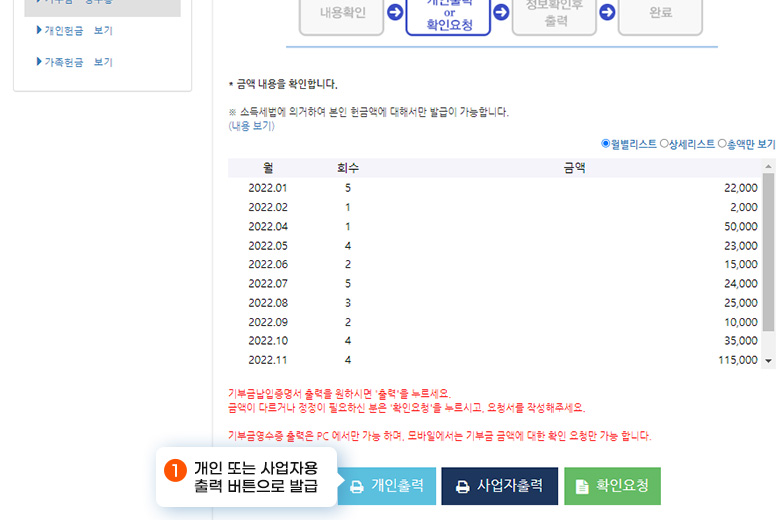Click the 정보확인후 출력 step box
Viewport: 780px width, 520px height.
[555, 14]
